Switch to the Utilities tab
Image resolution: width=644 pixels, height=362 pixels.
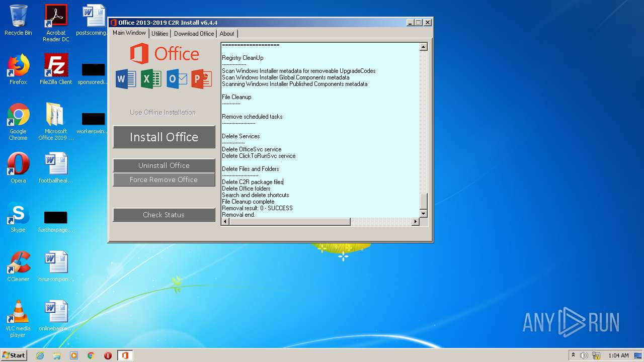pos(160,34)
